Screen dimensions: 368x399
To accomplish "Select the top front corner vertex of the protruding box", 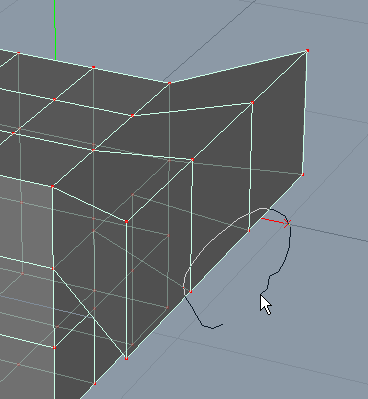I will 126,221.
